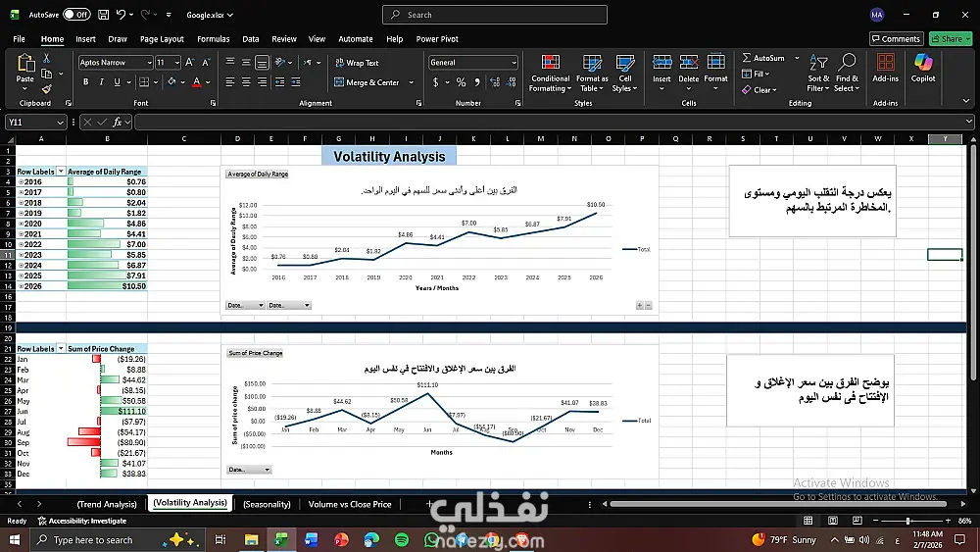
Task: Open Row Labels filter in monthly pivot table
Action: tap(61, 349)
